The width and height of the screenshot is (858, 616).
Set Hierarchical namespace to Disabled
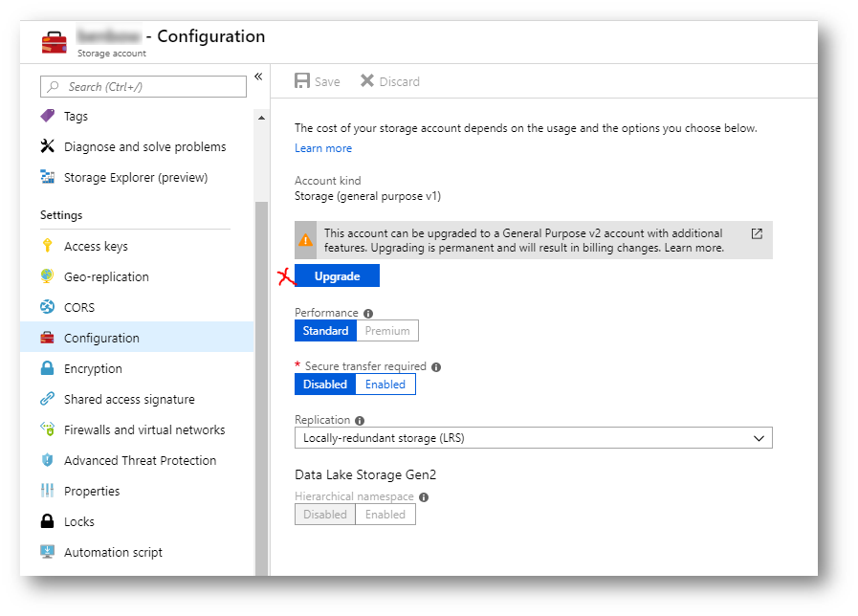[325, 515]
